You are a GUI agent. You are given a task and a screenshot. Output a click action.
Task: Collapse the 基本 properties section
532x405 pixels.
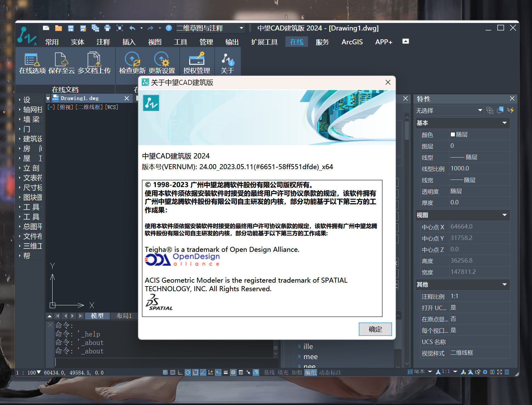tap(505, 123)
